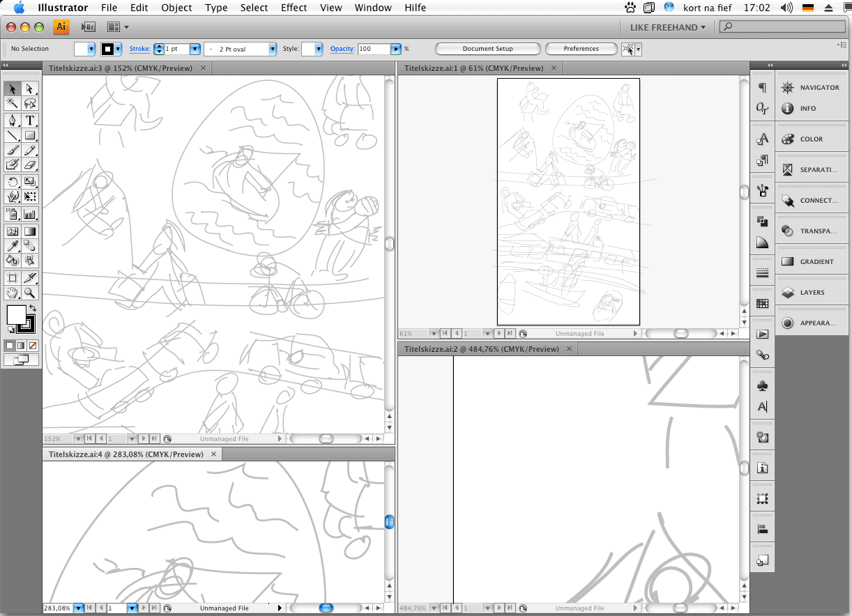Select the Hand tool
852x616 pixels.
pos(13,293)
